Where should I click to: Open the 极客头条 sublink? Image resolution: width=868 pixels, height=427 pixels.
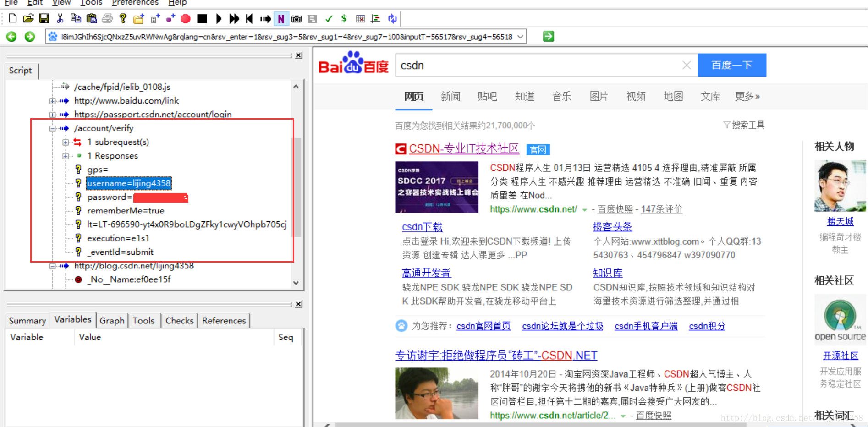612,227
